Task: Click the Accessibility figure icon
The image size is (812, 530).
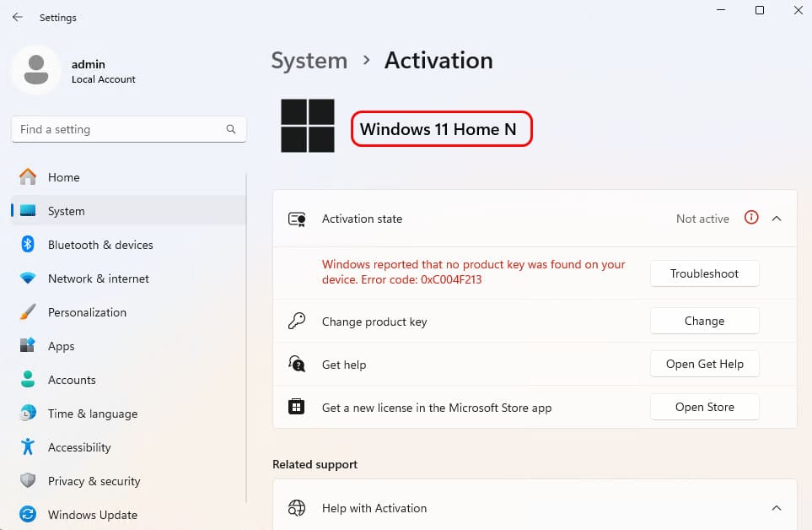Action: [28, 446]
